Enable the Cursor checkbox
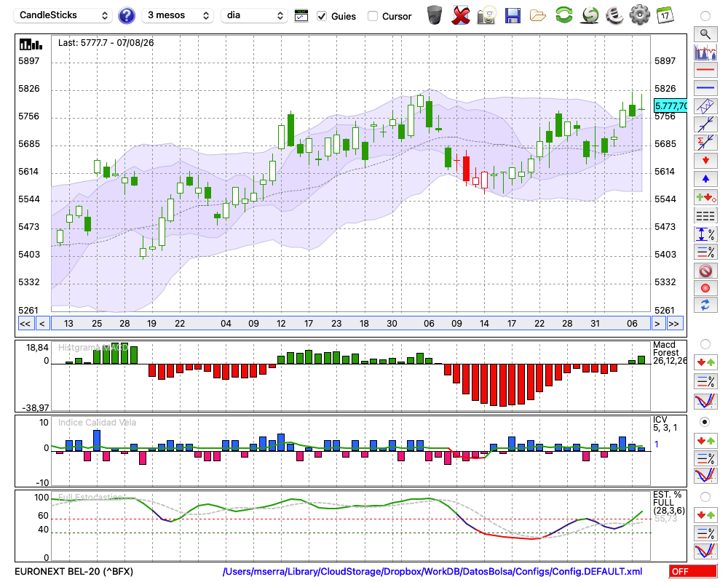 point(372,16)
